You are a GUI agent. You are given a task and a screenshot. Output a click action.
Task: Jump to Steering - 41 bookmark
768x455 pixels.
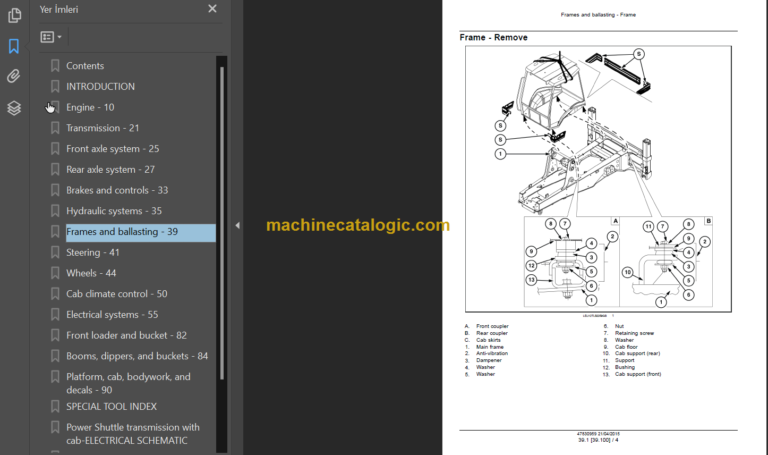(93, 252)
